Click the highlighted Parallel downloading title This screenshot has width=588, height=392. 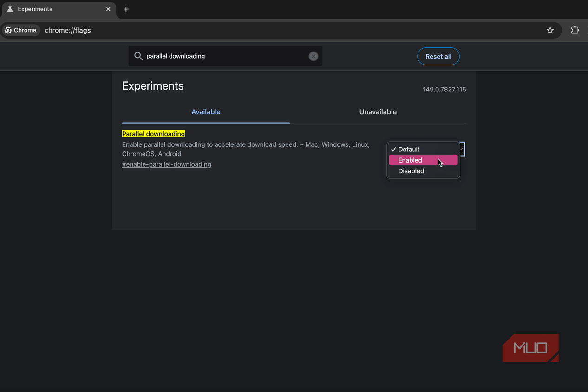coord(153,134)
